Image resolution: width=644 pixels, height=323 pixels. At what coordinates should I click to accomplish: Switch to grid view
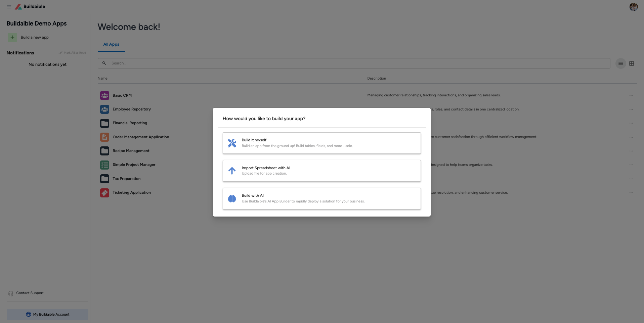click(x=632, y=63)
